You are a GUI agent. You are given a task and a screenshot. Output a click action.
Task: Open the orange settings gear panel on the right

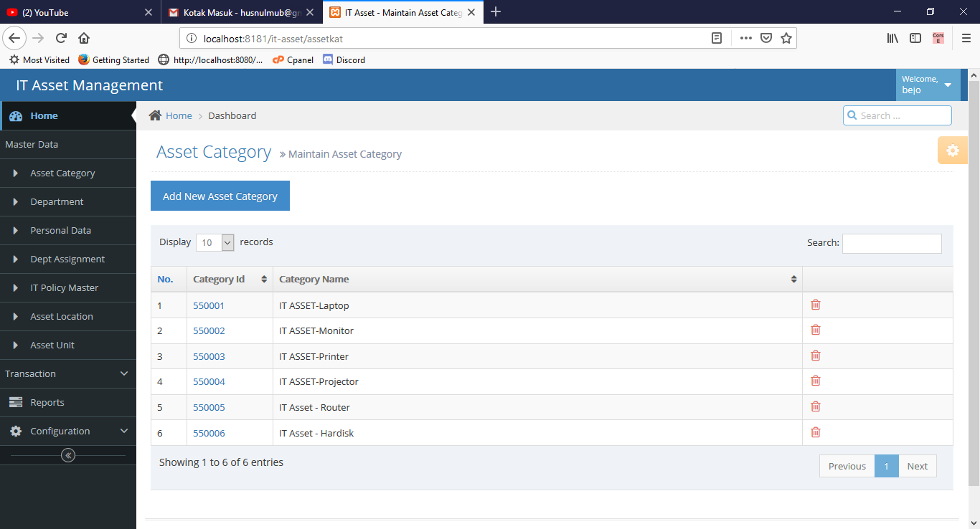(952, 151)
